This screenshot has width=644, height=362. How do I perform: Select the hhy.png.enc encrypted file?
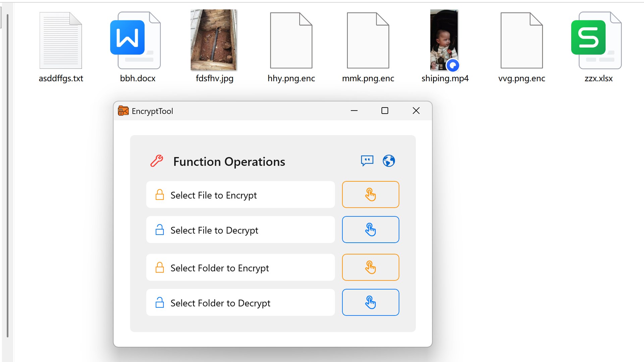pos(291,41)
